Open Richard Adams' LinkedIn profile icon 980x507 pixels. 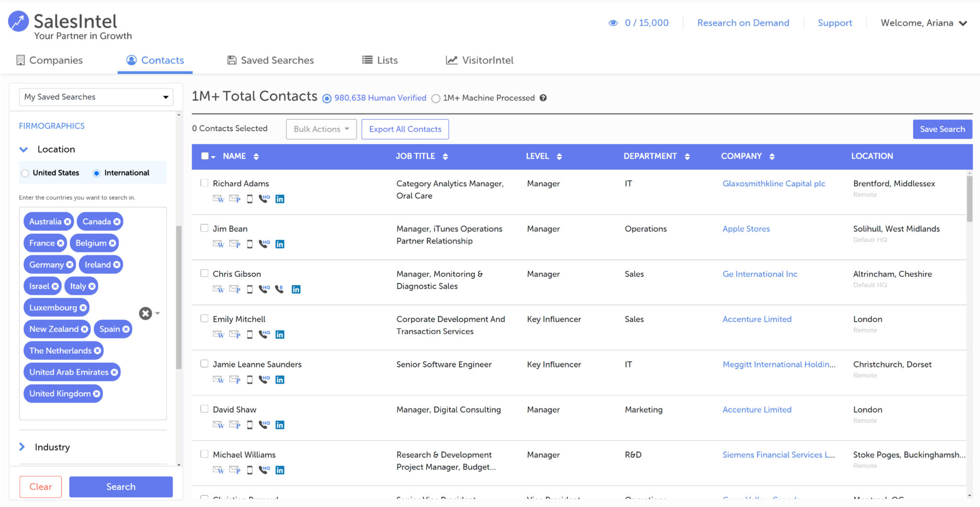click(280, 199)
